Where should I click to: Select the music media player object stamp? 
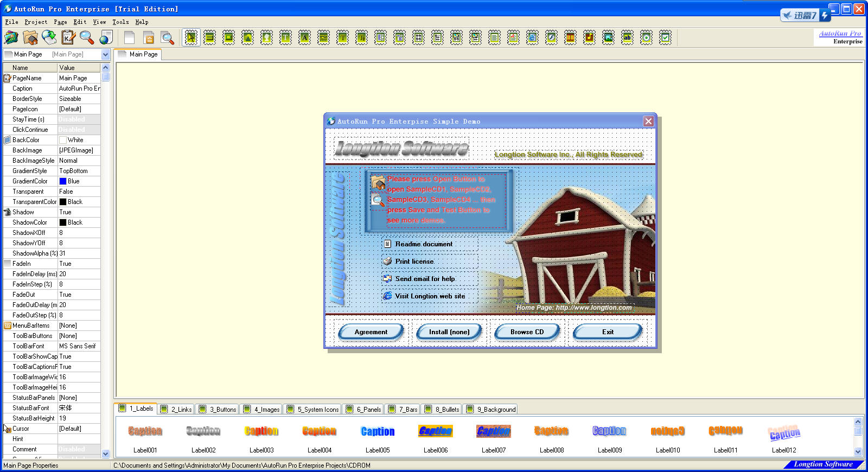[x=590, y=37]
